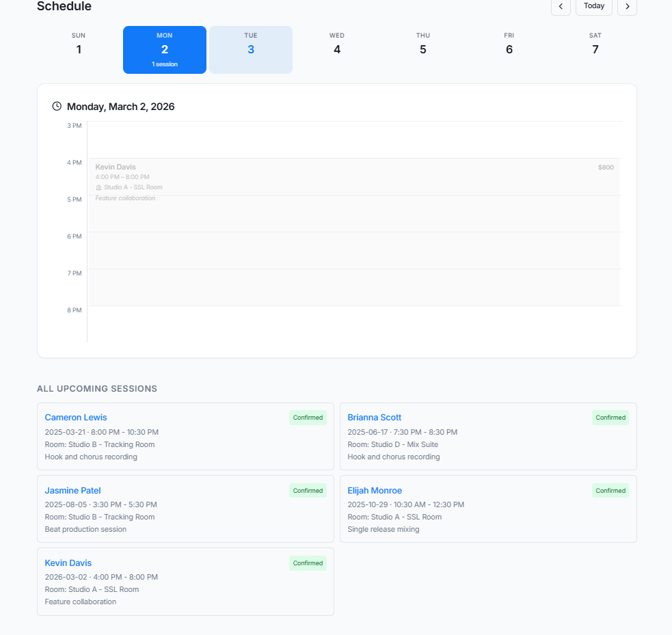Click the 3 PM time label
This screenshot has height=635, width=672.
(74, 126)
